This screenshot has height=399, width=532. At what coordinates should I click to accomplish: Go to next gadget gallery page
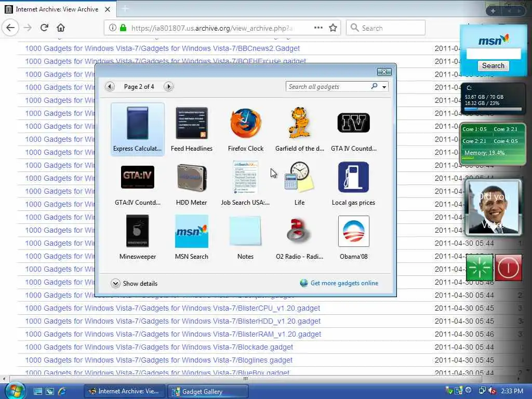coord(168,87)
